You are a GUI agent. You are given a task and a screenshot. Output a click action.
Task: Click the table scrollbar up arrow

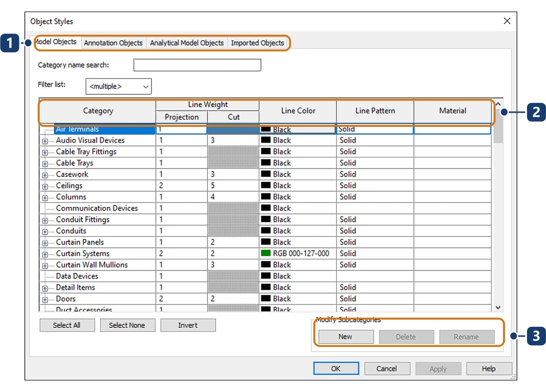(498, 104)
